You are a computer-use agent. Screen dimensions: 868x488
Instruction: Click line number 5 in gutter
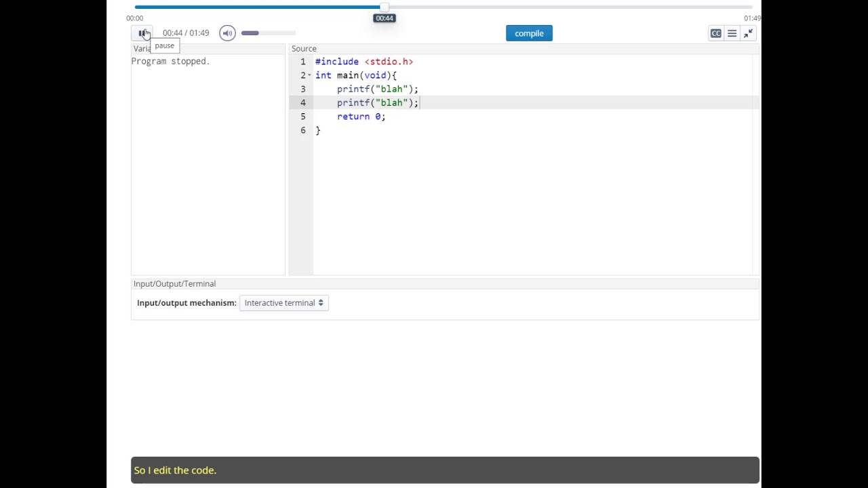tap(303, 117)
